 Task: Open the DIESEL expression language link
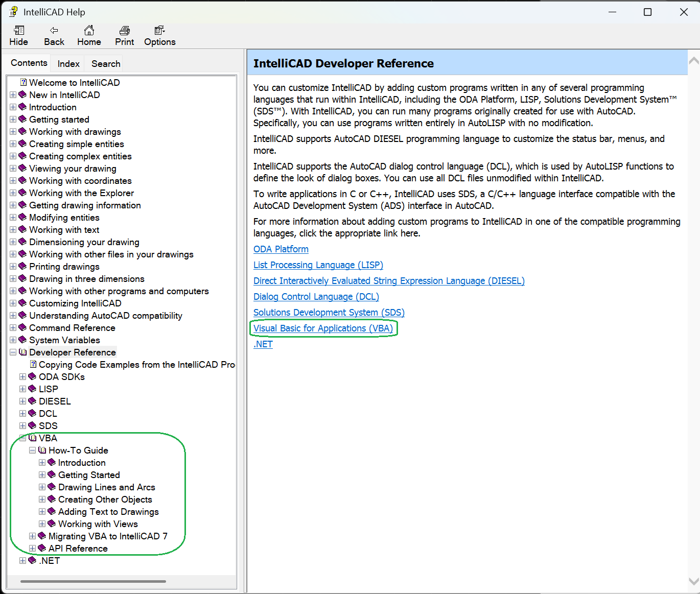click(389, 281)
